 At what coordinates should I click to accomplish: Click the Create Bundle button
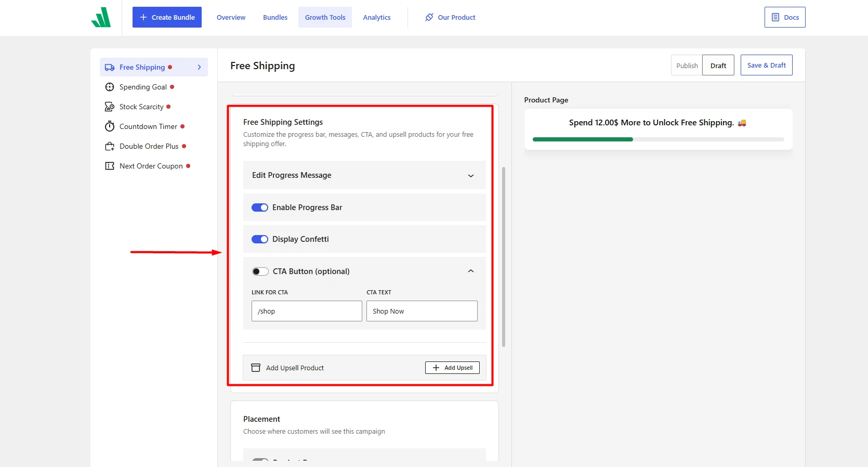(167, 17)
